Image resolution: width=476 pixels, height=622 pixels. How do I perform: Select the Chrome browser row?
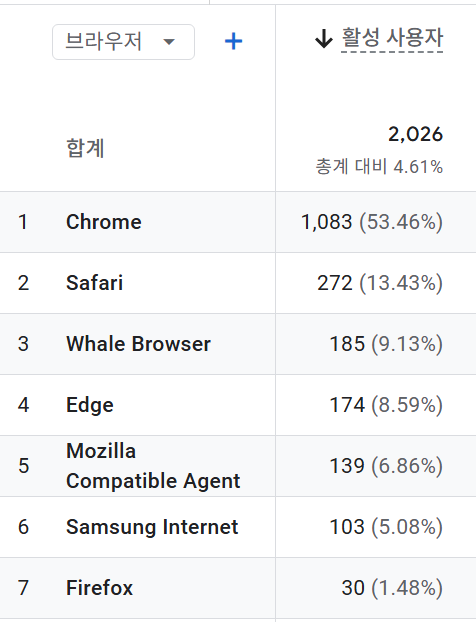click(x=238, y=222)
